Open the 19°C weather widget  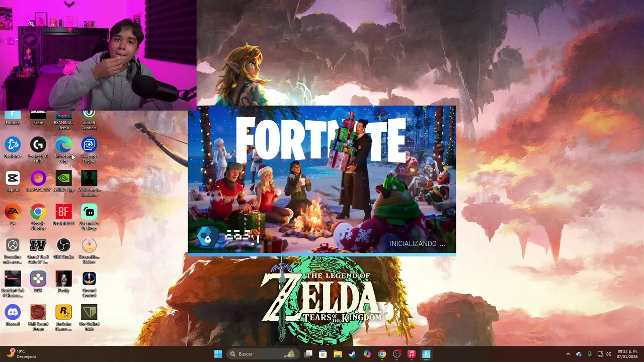[x=21, y=354]
